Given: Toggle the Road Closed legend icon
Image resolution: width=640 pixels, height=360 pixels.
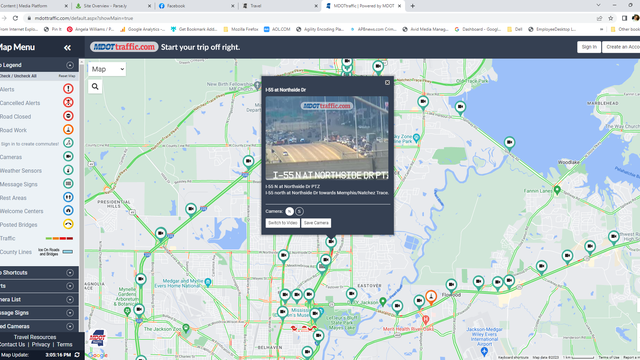Looking at the screenshot, I should point(68,116).
